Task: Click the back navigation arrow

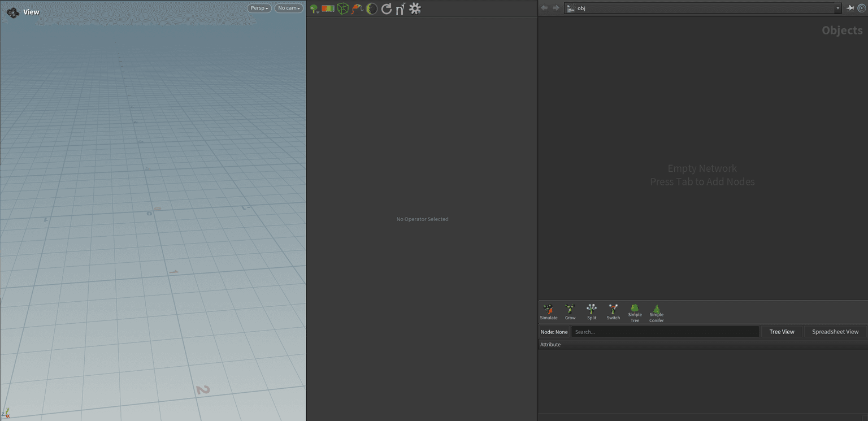Action: [544, 7]
